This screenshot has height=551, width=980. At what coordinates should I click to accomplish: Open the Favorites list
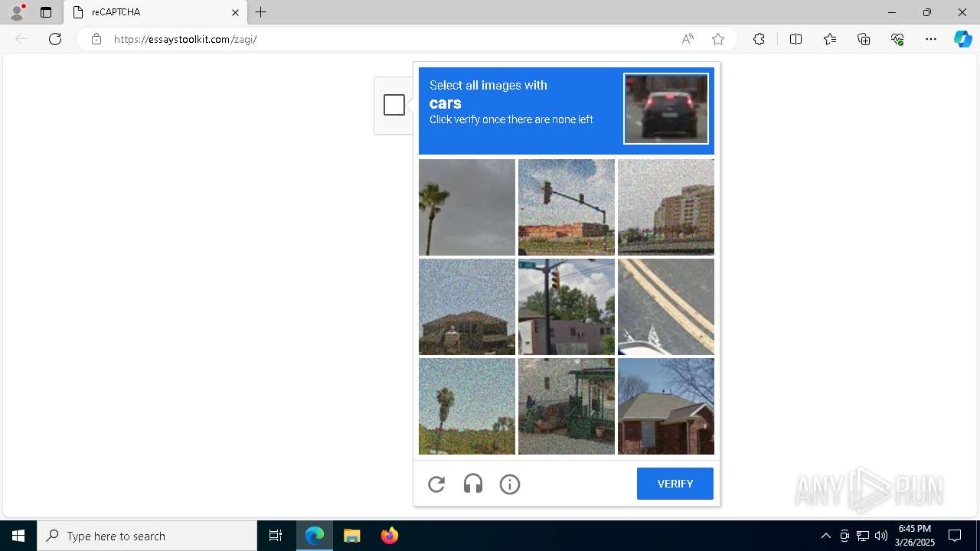830,39
